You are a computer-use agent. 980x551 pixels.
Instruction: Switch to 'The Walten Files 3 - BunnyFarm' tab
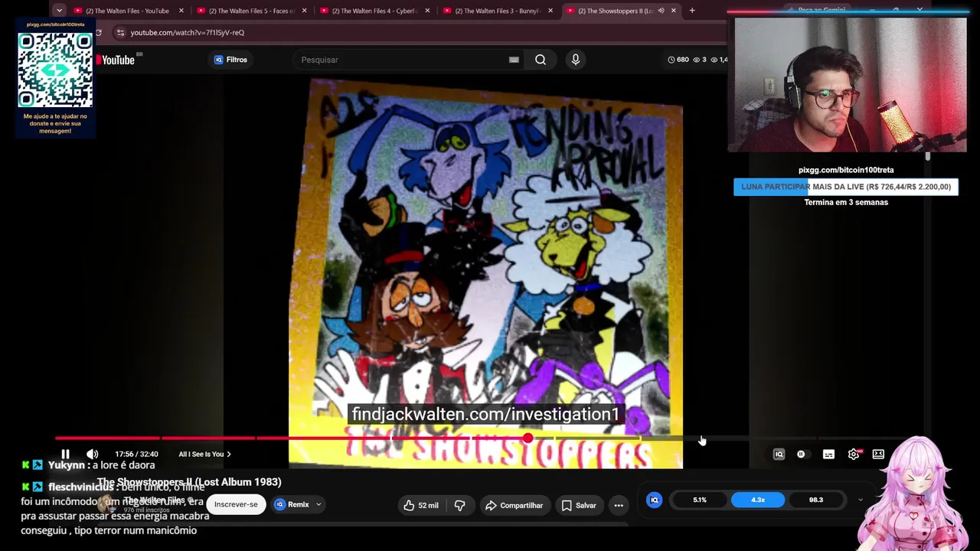tap(498, 11)
